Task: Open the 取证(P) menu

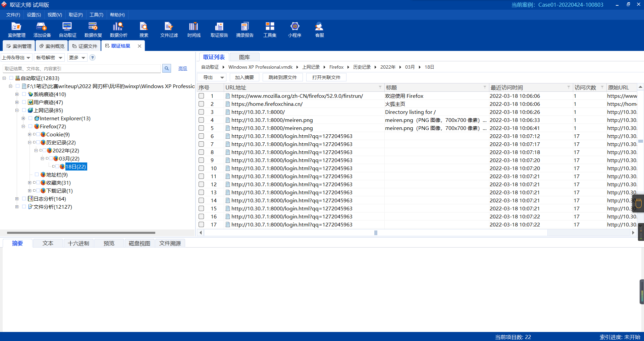Action: pyautogui.click(x=76, y=15)
